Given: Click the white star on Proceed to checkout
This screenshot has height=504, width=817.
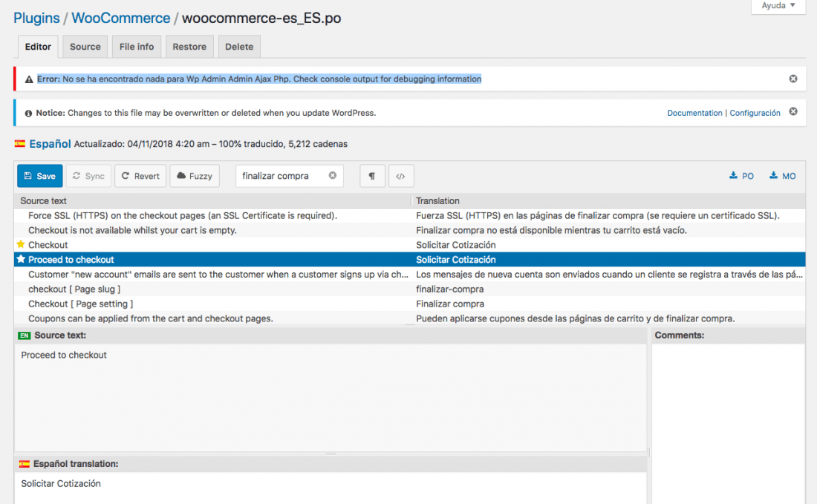Looking at the screenshot, I should coord(21,259).
